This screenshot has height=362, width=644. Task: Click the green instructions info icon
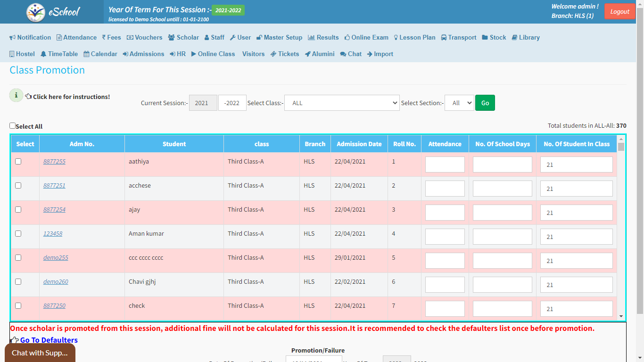[x=16, y=95]
